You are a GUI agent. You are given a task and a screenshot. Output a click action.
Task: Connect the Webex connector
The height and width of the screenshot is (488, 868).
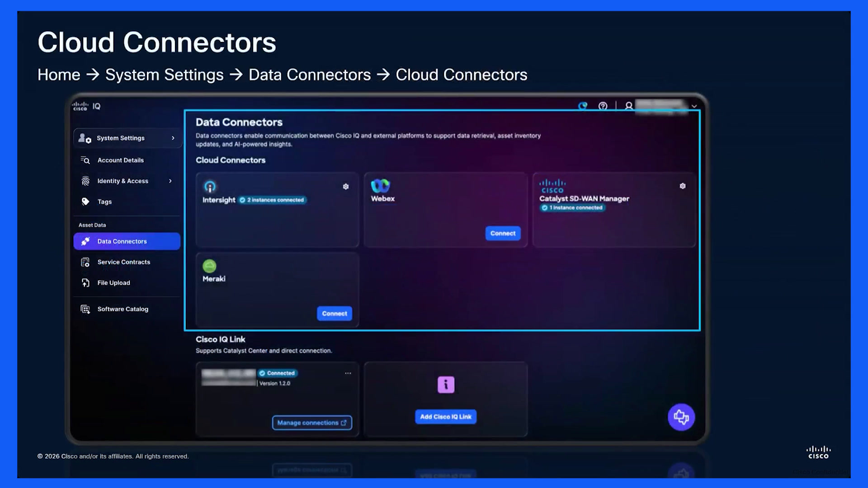pyautogui.click(x=503, y=234)
